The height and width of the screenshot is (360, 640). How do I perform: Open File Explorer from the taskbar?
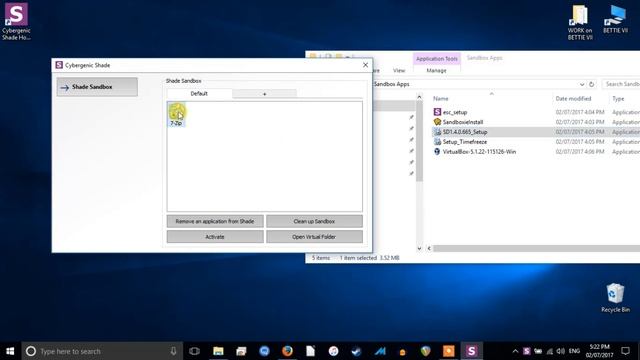tap(218, 351)
